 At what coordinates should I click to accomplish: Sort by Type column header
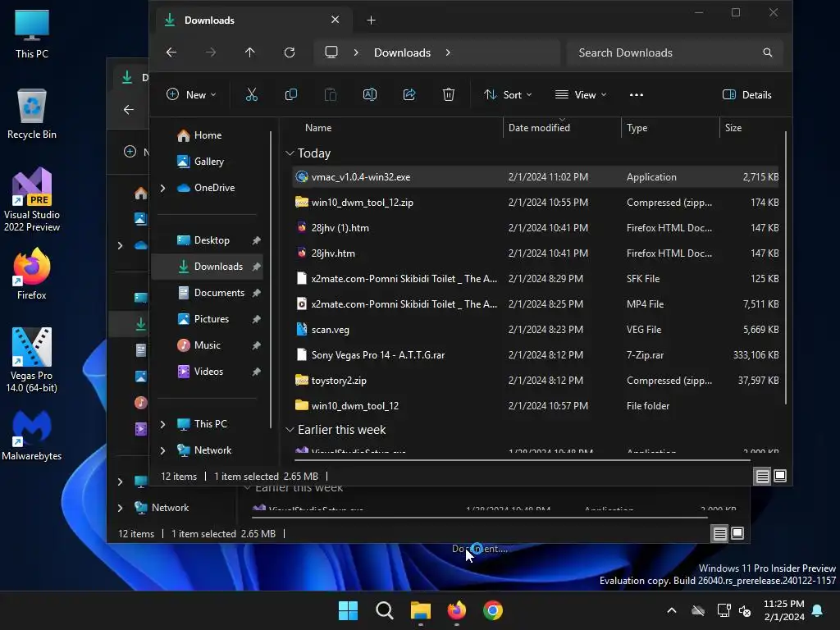point(670,128)
